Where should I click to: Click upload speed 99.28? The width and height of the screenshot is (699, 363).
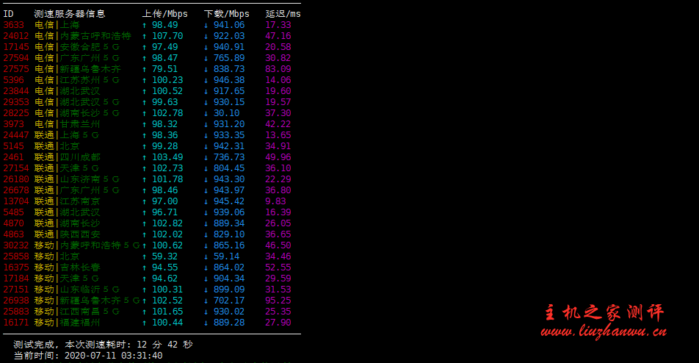click(x=164, y=146)
